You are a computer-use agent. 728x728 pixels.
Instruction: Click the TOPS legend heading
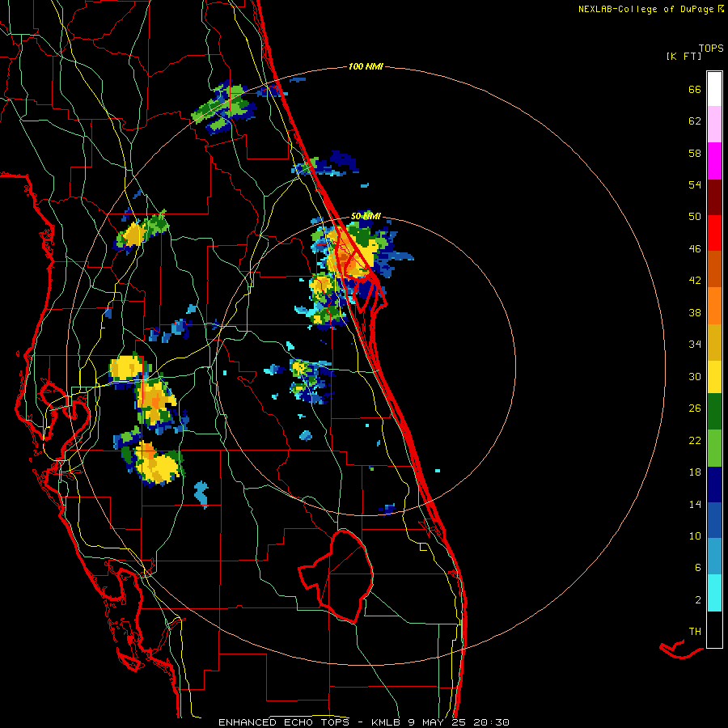coord(711,48)
